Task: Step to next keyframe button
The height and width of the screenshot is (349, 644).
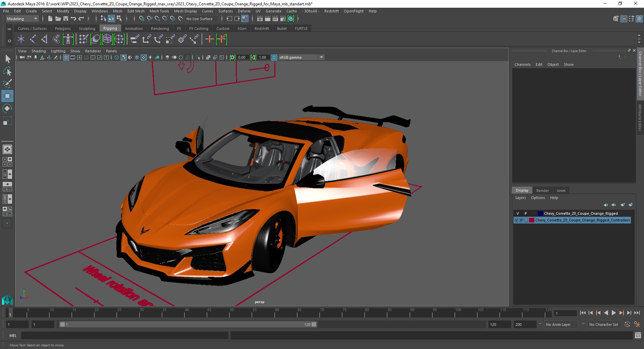Action: 622,313
